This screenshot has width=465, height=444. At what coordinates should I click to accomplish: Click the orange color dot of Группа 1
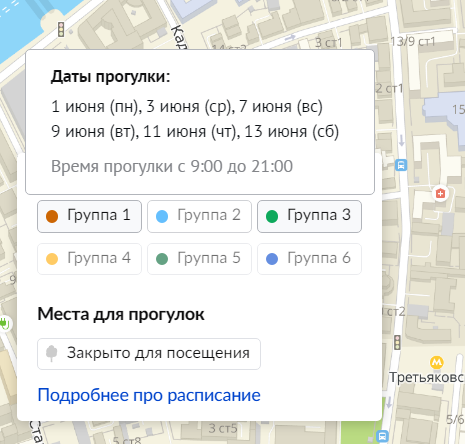(x=52, y=216)
